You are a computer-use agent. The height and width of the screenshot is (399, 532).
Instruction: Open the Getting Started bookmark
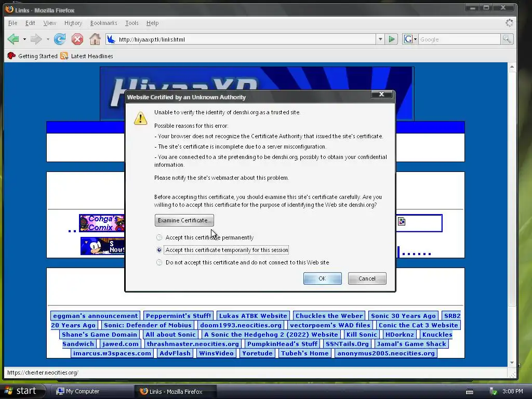coord(33,56)
